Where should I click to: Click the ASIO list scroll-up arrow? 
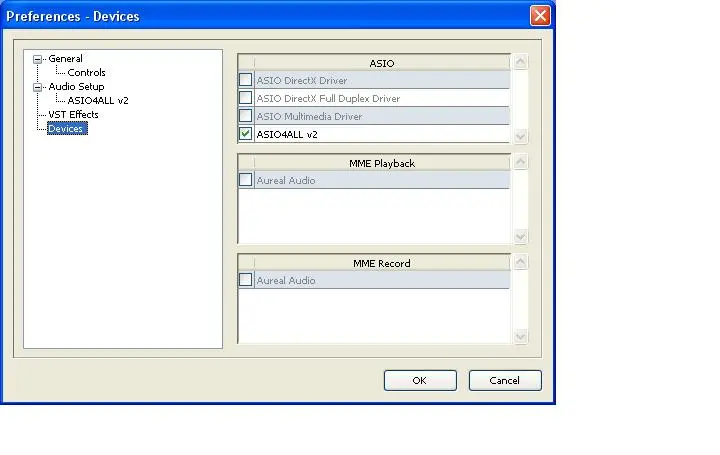[520, 62]
